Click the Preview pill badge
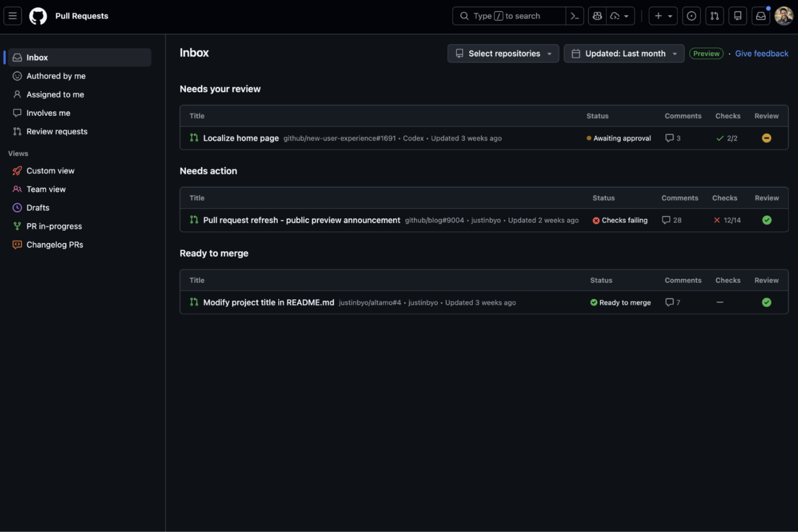Image resolution: width=798 pixels, height=532 pixels. point(706,53)
